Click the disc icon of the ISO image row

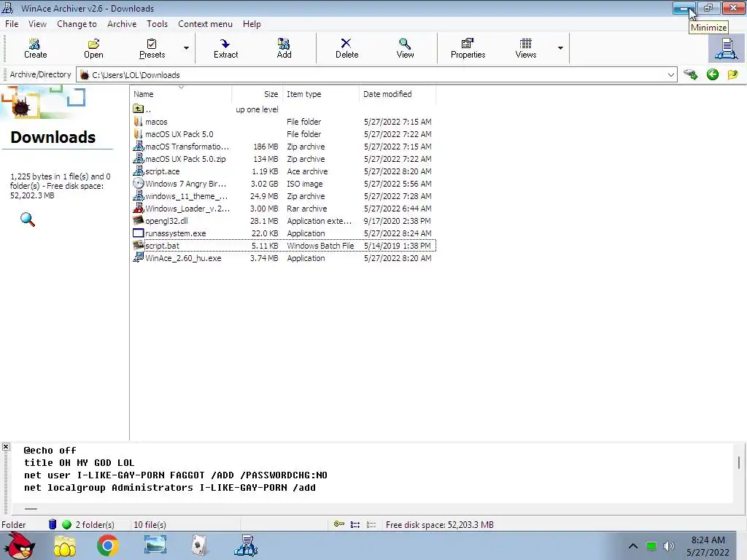[x=138, y=183]
